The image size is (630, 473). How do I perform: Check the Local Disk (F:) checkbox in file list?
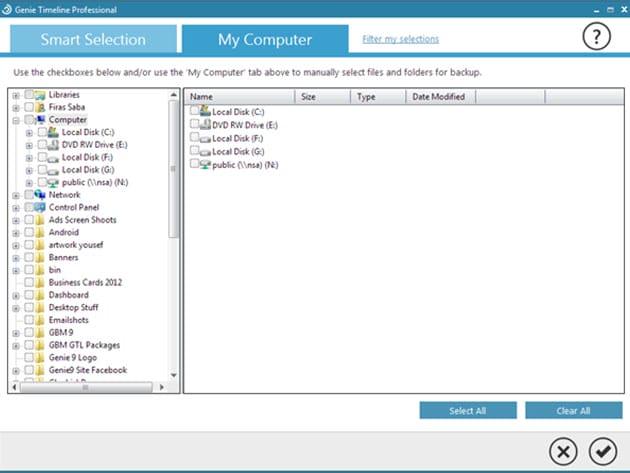point(194,138)
